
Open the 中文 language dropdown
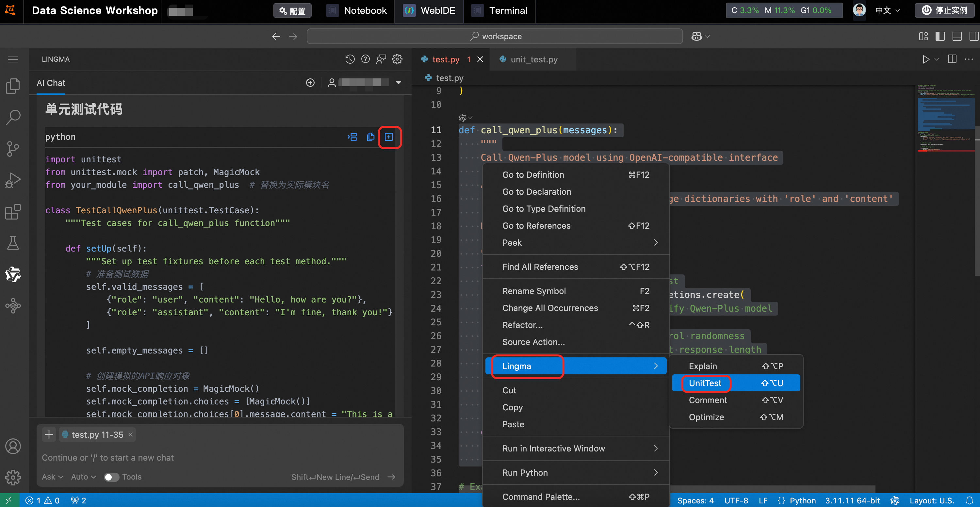pos(887,11)
